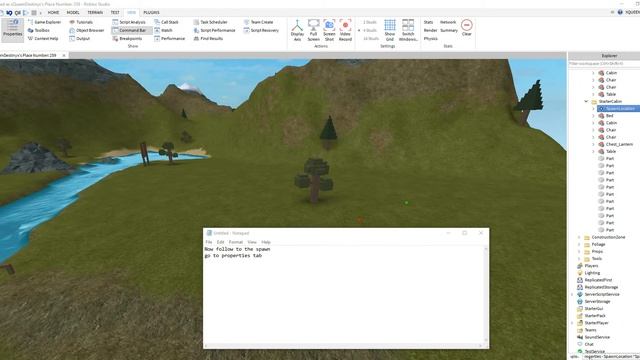Screen dimensions: 640x360
Task: Collapse the StarterCabin folder
Action: 586,101
